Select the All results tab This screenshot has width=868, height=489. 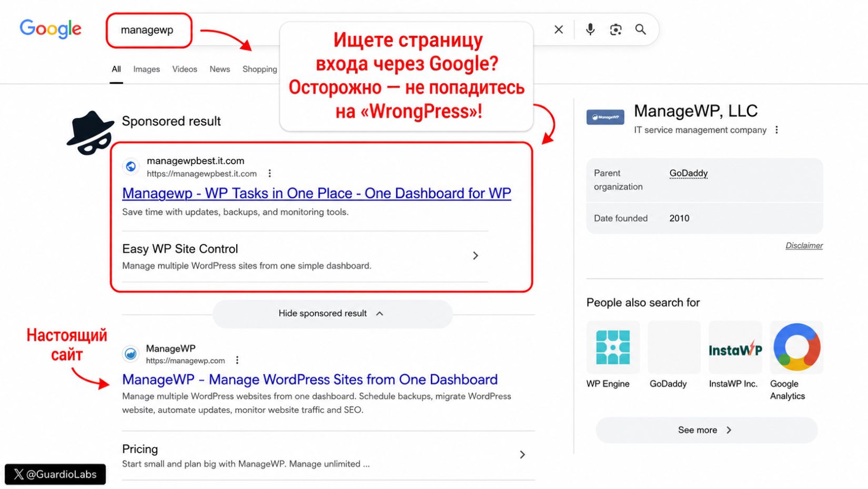[x=116, y=69]
